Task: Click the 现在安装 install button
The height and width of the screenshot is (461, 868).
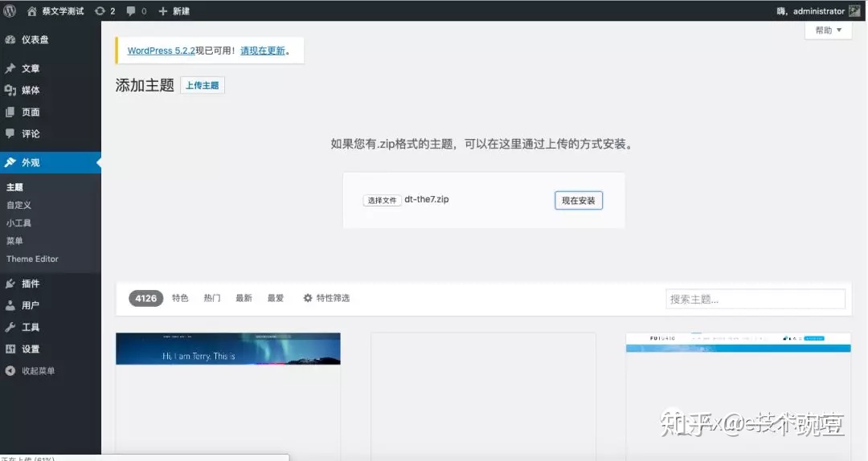Action: click(x=579, y=200)
